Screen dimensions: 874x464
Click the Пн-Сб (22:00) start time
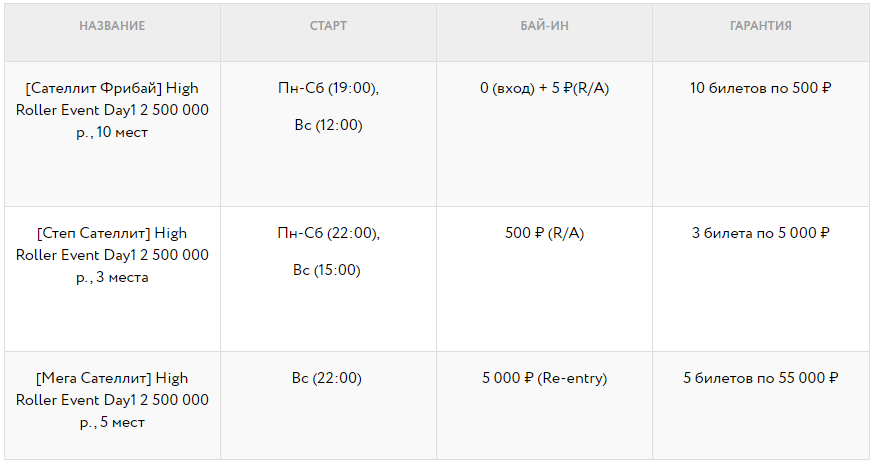click(328, 233)
